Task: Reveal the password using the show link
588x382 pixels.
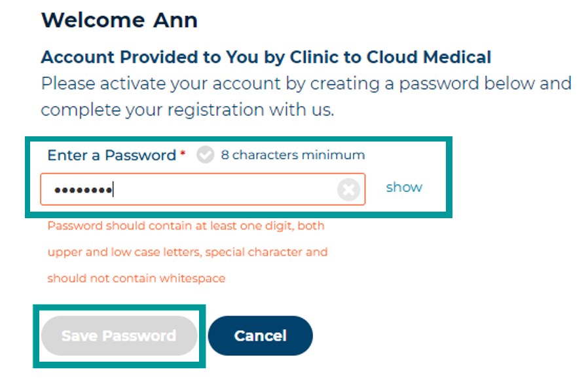Action: coord(404,187)
